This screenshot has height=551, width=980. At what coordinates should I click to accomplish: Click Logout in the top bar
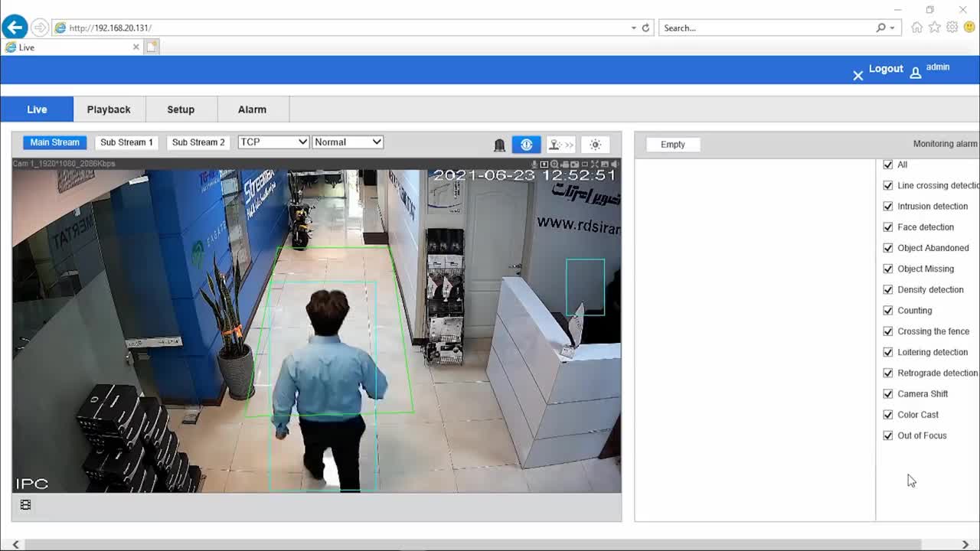click(886, 69)
